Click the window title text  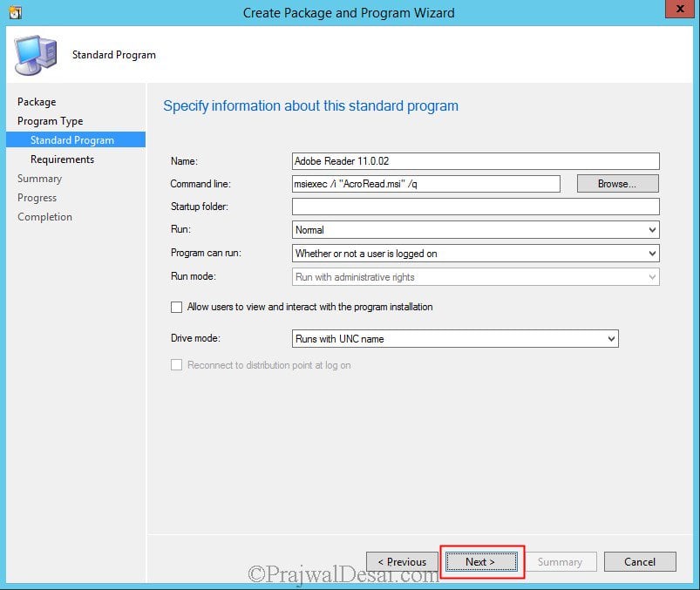coord(349,13)
